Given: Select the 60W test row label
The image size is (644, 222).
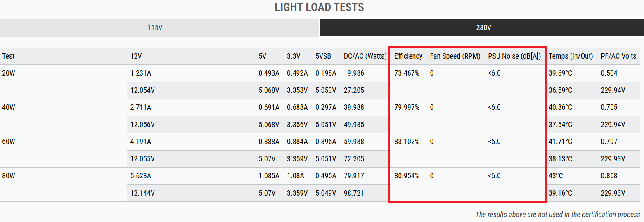Looking at the screenshot, I should [9, 142].
